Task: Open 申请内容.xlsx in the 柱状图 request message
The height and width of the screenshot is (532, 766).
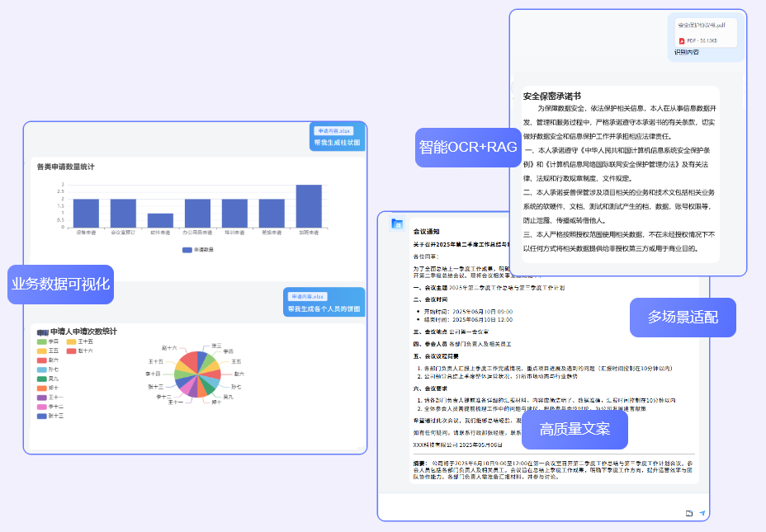Action: pyautogui.click(x=334, y=131)
